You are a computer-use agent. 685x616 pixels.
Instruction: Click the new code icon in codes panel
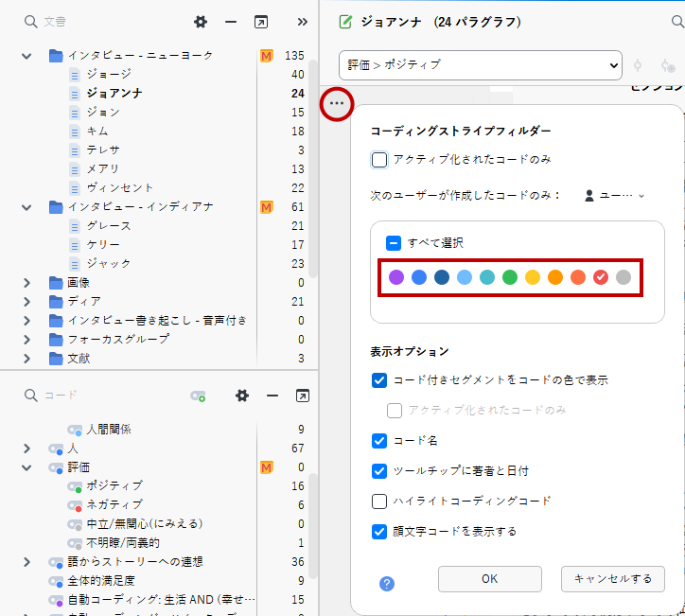tap(198, 396)
